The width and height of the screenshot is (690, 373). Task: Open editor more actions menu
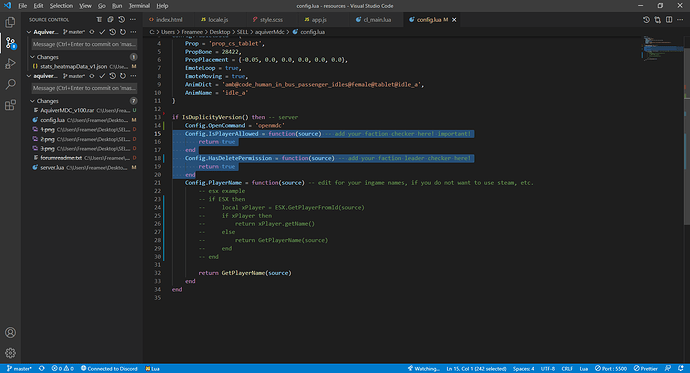click(x=680, y=20)
